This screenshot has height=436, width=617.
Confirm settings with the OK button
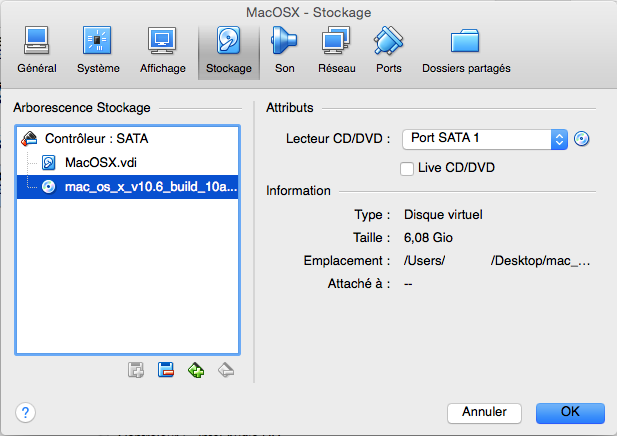[x=570, y=412]
